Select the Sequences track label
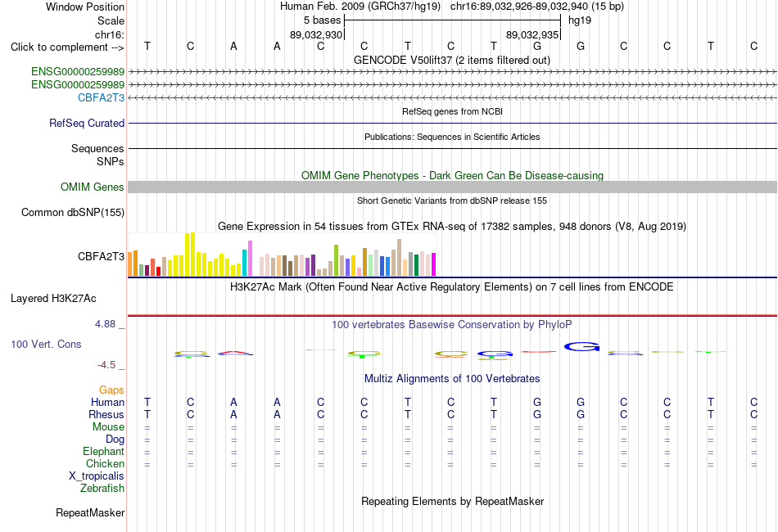The height and width of the screenshot is (532, 778). [97, 148]
